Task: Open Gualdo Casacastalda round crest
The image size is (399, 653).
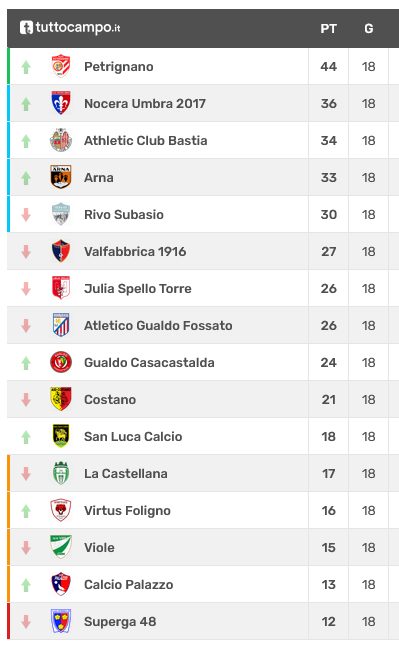Action: coord(61,362)
